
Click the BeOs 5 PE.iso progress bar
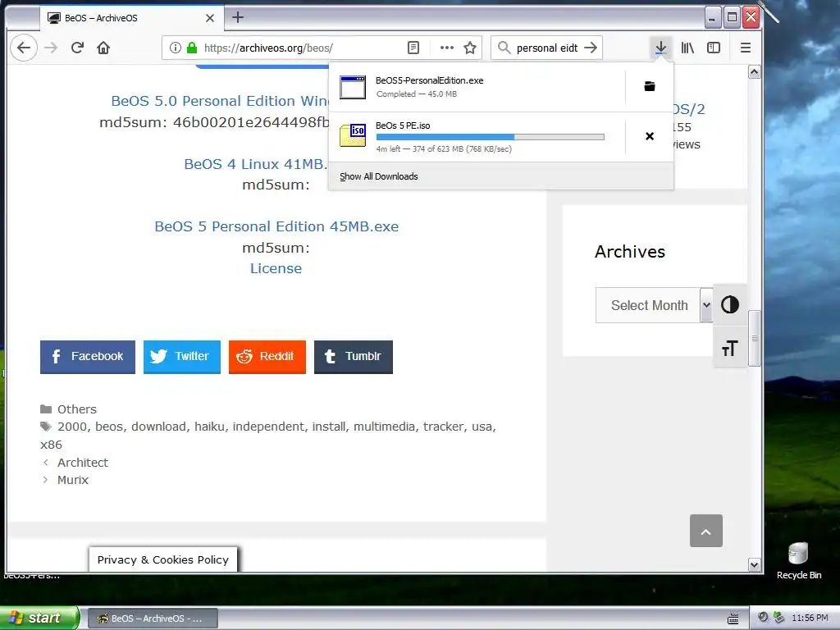tap(491, 137)
